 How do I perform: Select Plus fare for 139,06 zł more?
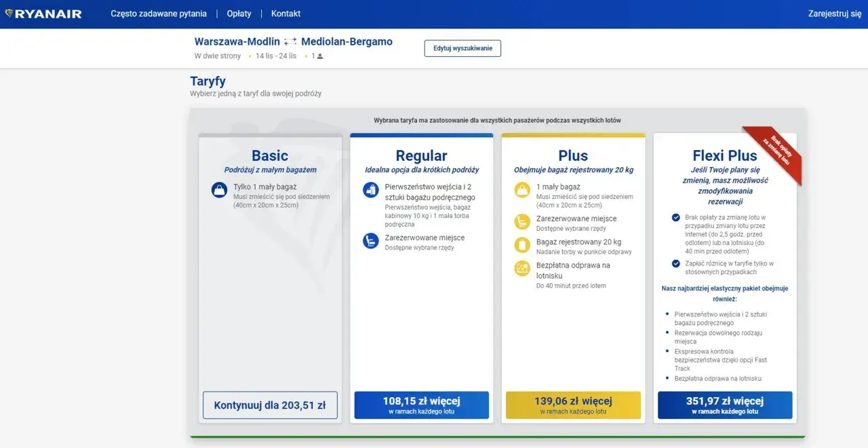[x=573, y=405]
